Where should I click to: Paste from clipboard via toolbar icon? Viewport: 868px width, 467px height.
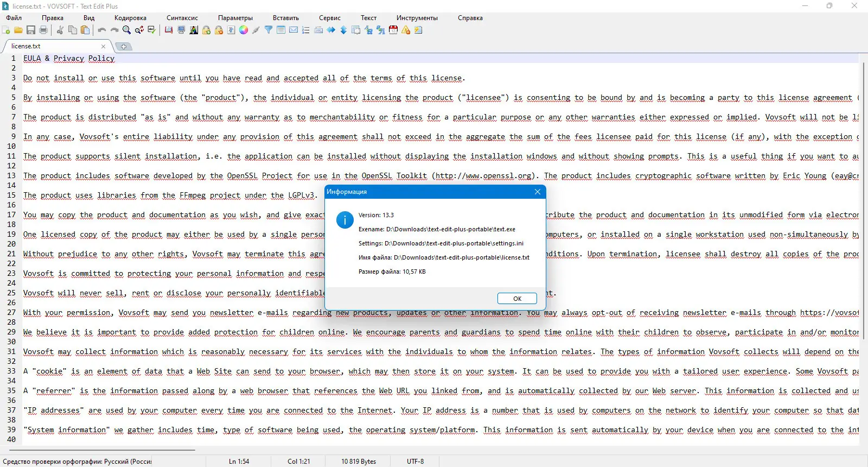pyautogui.click(x=85, y=30)
